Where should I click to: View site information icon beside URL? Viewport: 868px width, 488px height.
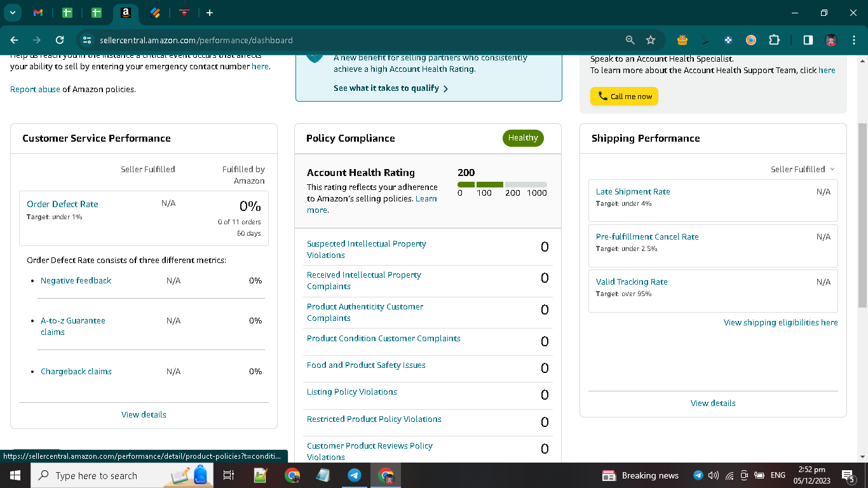tap(87, 40)
